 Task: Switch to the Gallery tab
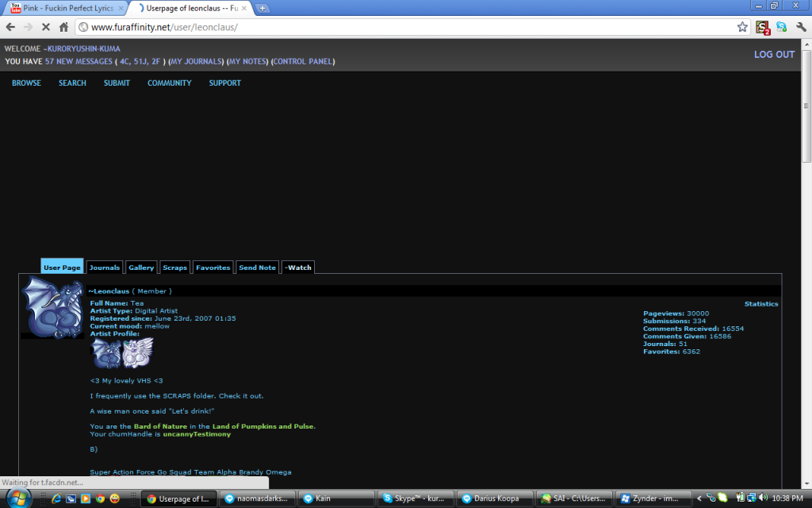[x=141, y=267]
